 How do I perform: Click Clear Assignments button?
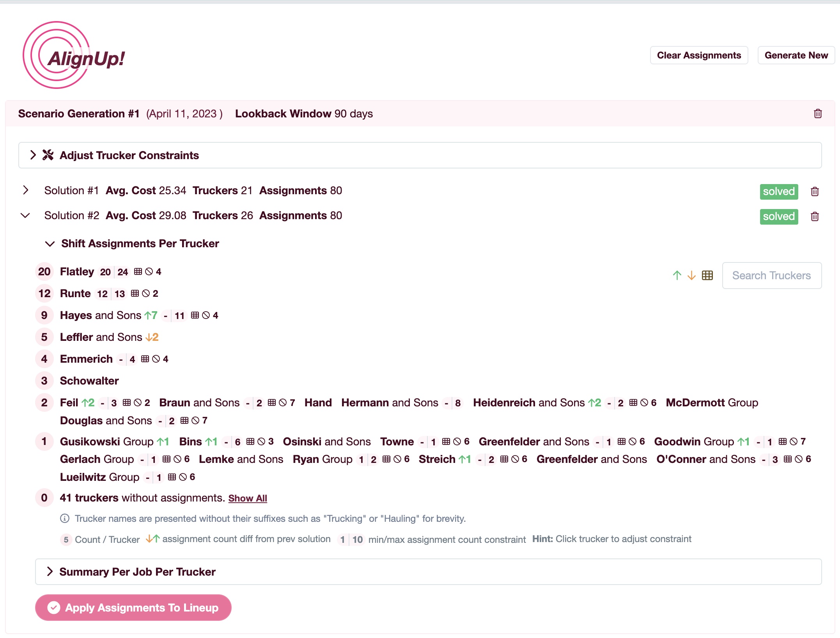pyautogui.click(x=699, y=55)
